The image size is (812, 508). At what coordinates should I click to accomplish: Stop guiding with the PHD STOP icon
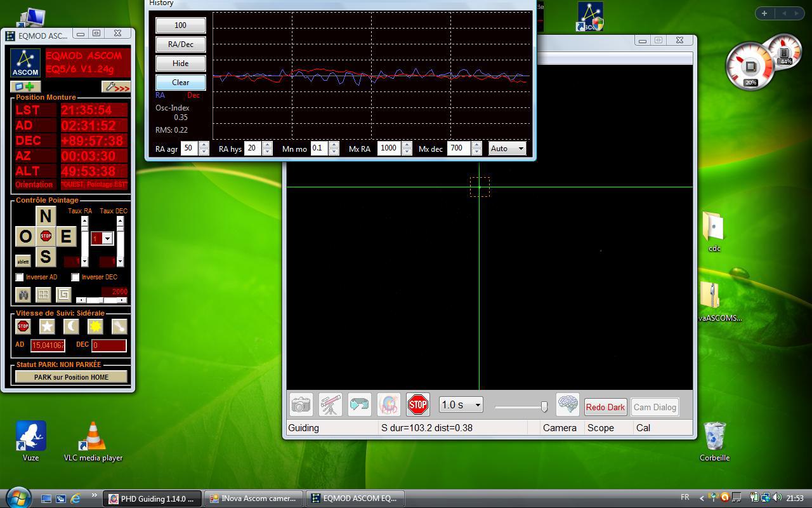pos(418,404)
